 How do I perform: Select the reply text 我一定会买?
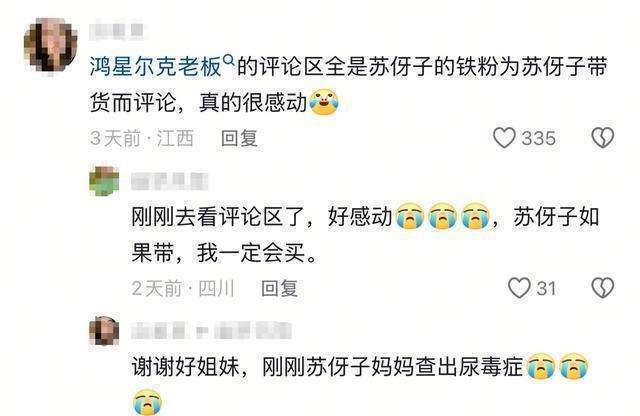[251, 253]
